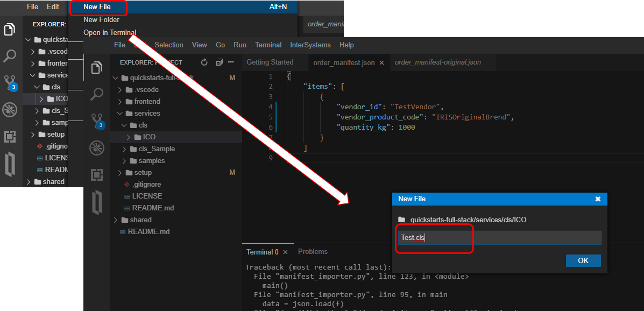Close the New File dialog
Screen dimensions: 644x311
pyautogui.click(x=598, y=199)
